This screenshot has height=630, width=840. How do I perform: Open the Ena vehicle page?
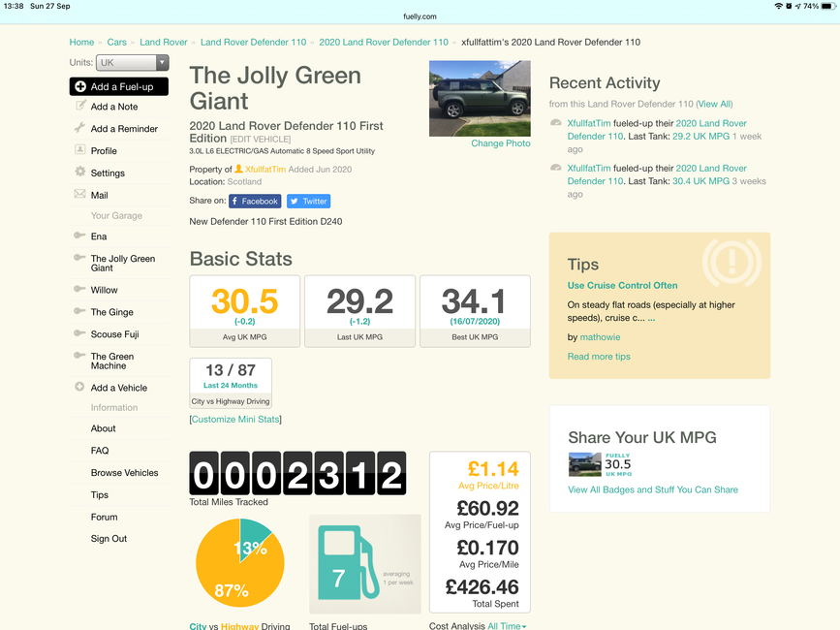(99, 236)
